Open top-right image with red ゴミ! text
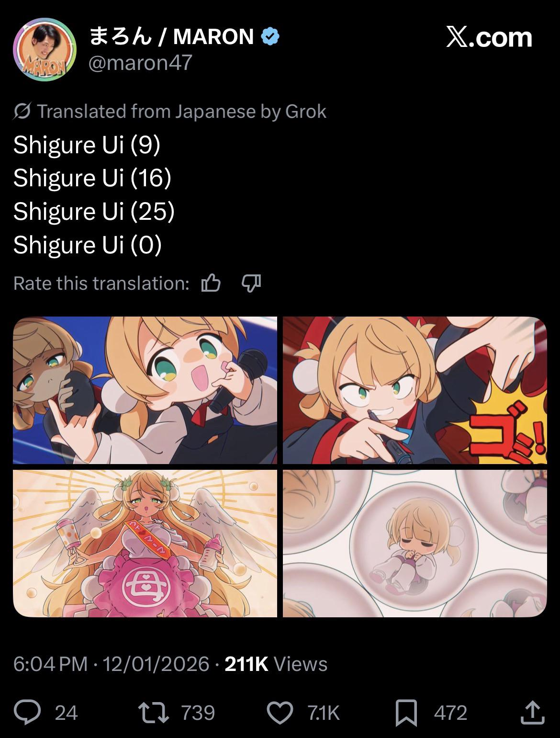The width and height of the screenshot is (560, 738). 414,390
